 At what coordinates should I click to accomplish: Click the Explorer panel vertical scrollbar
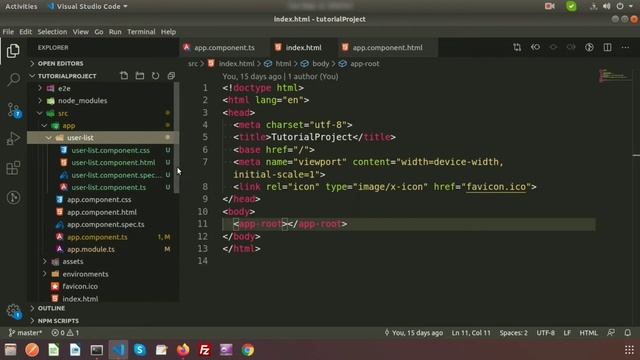[x=176, y=138]
